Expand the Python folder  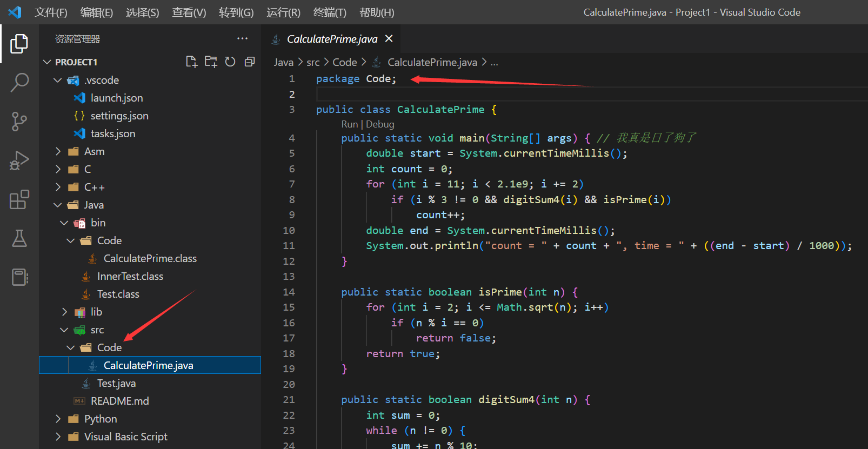(58, 419)
